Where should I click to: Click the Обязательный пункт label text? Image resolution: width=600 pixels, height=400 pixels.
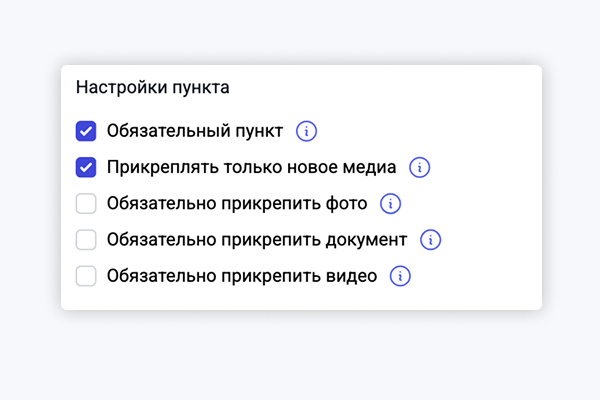[x=195, y=131]
